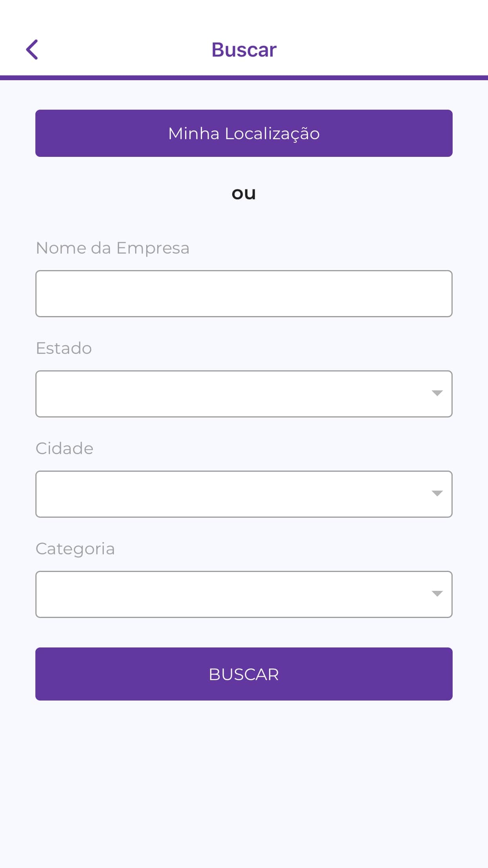This screenshot has width=488, height=868.
Task: Tap the Minha Localização button
Action: tap(244, 133)
